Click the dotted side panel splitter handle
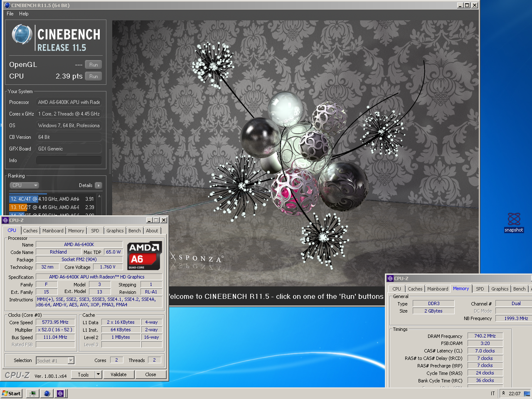532x399 pixels. point(110,162)
